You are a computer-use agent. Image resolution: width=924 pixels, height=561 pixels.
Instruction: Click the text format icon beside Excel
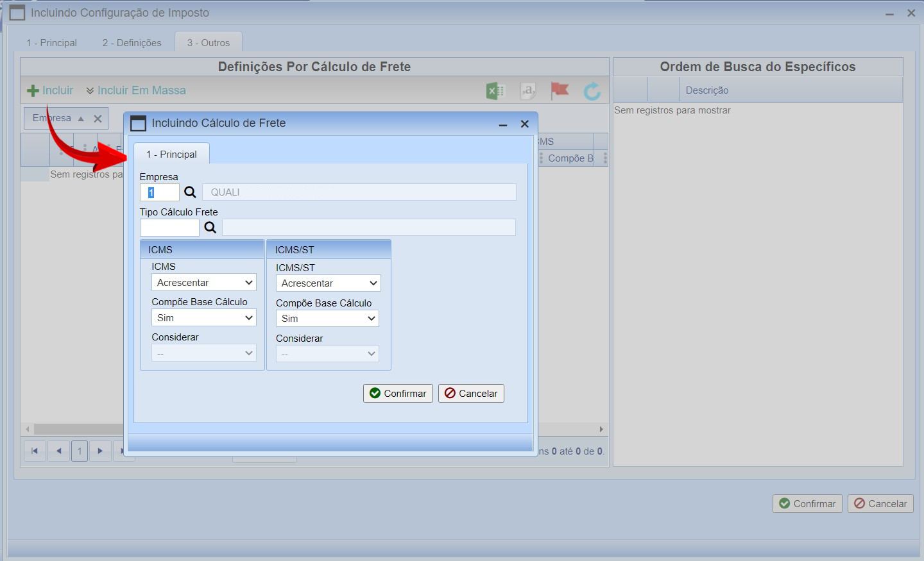point(527,91)
